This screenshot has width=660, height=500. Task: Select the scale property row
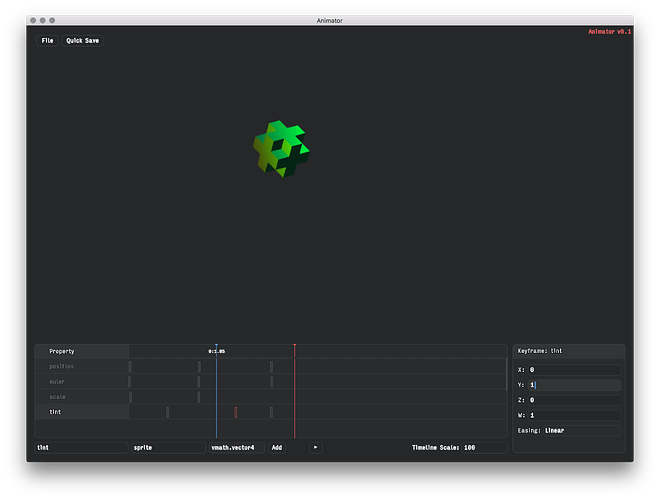(x=82, y=397)
